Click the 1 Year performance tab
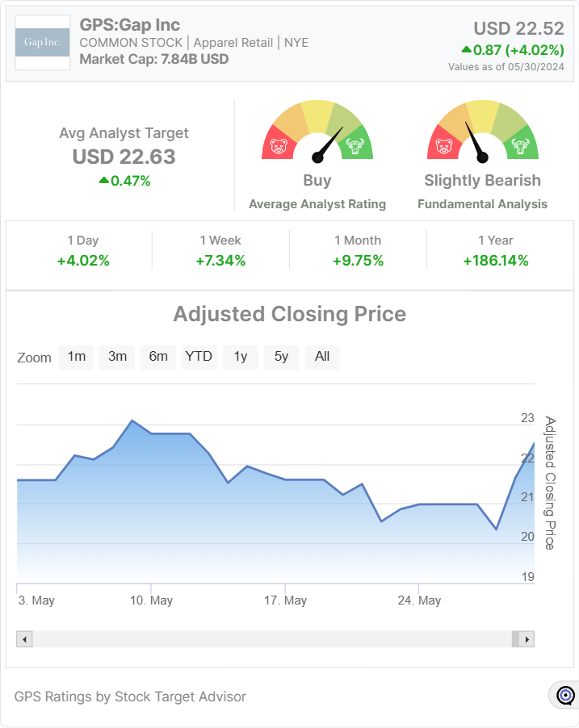Viewport: 579px width, 728px height. 495,250
